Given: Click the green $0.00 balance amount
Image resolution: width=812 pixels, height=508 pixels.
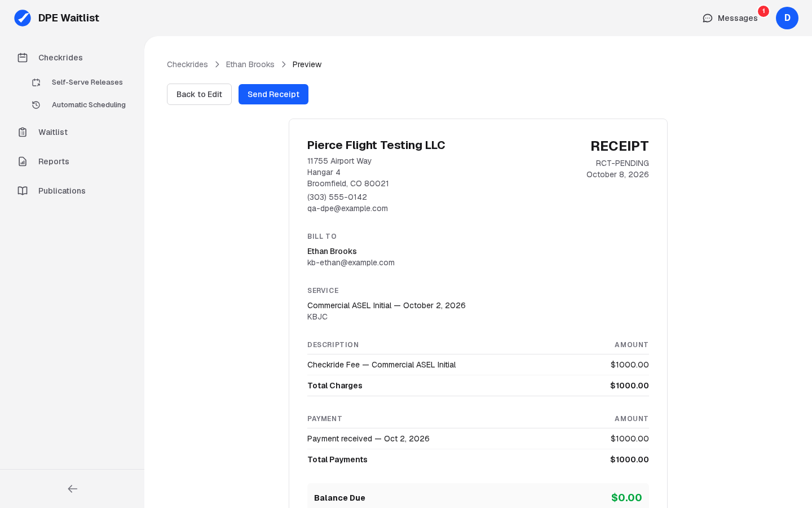Looking at the screenshot, I should click(x=626, y=497).
